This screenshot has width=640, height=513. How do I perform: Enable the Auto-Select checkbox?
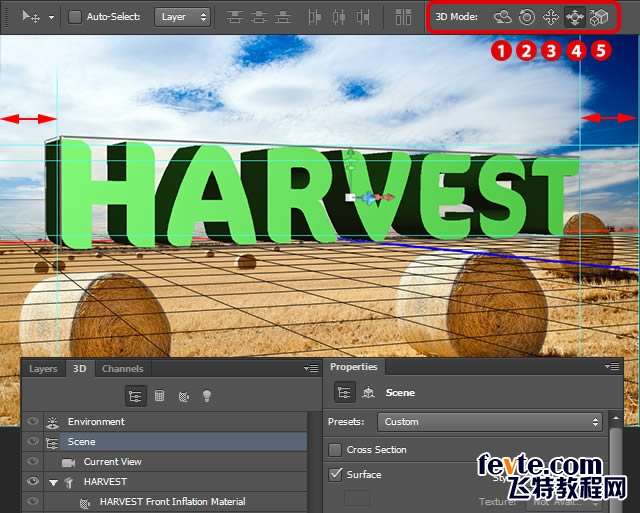[75, 17]
